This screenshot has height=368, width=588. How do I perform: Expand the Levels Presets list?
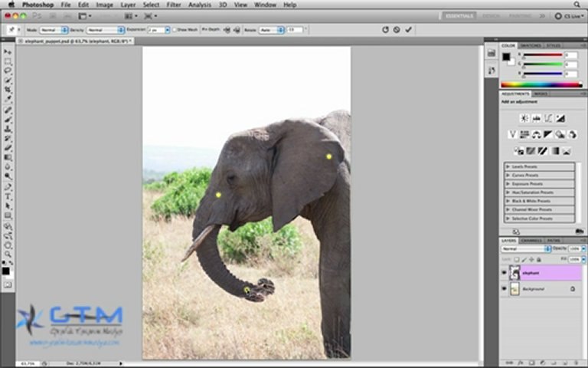508,166
